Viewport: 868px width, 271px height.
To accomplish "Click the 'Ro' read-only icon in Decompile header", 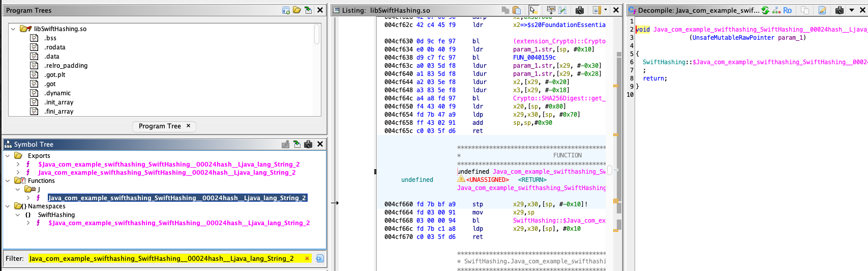I will tap(788, 10).
